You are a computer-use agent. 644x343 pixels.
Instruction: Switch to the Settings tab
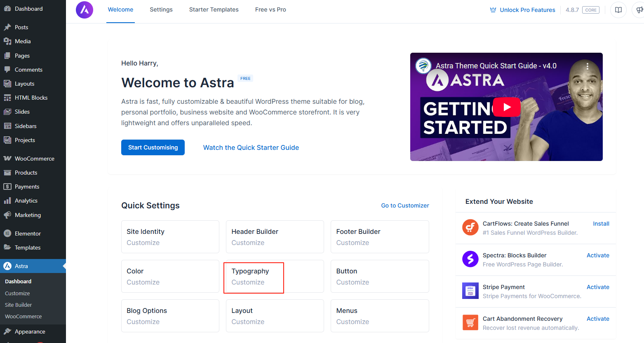(x=161, y=9)
